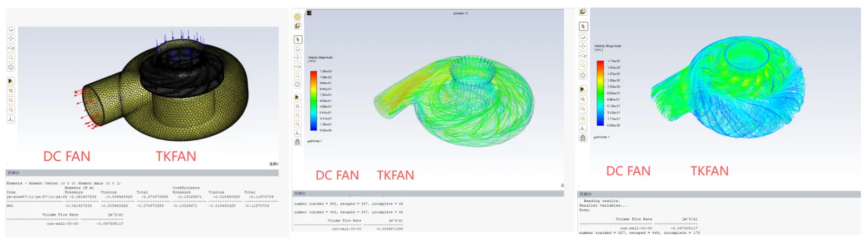This screenshot has height=243, width=868.
Task: Click the pan tool beside the 1.71e+02 legend
Action: 583,46
